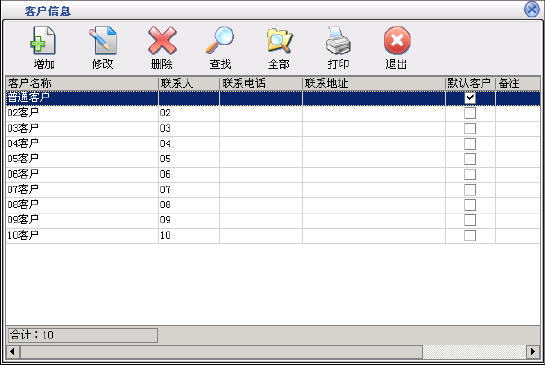Check the default customer box for 10客户
The height and width of the screenshot is (365, 545).
(470, 235)
